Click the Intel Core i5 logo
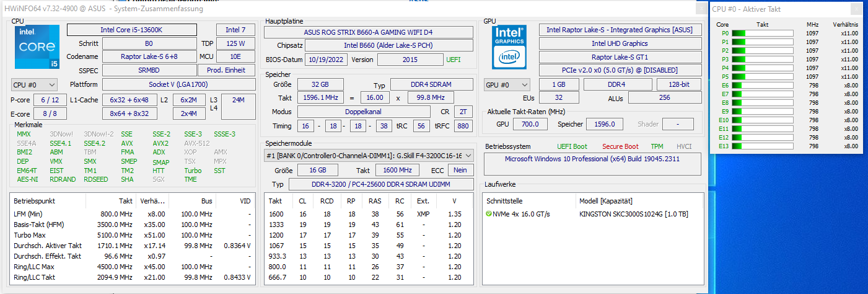 (x=37, y=47)
